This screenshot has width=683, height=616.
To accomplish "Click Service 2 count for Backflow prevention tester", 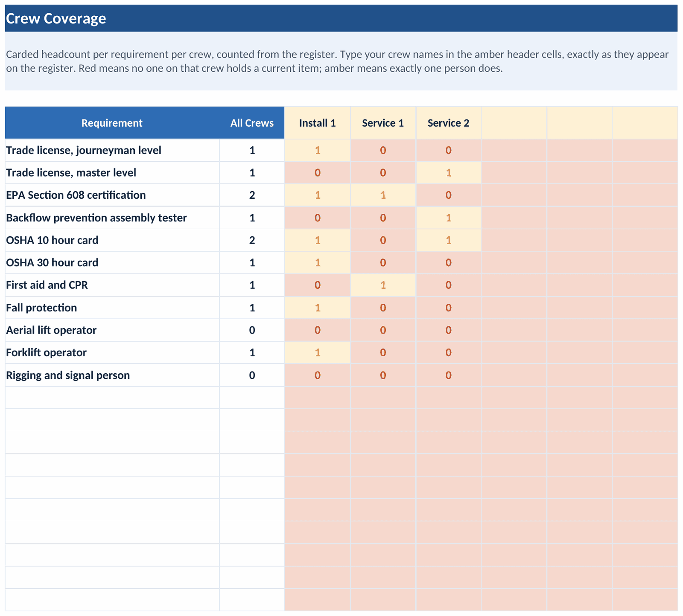I will click(x=449, y=218).
